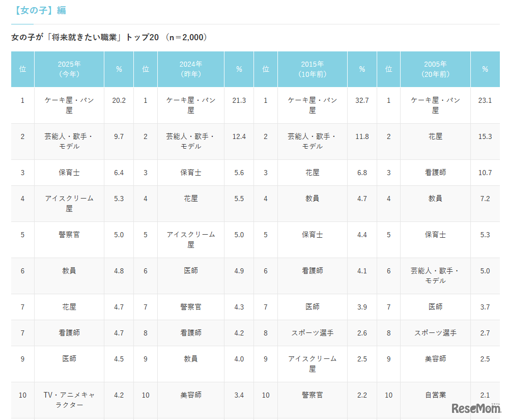Select the 2025年(今年) column header
508x420 pixels.
click(x=69, y=69)
